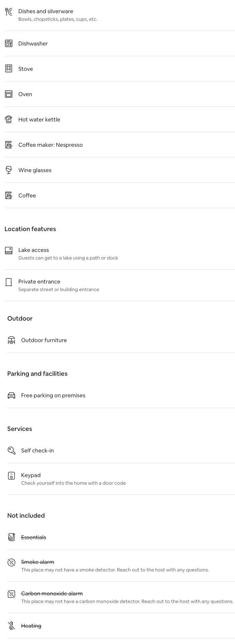
Task: Click the Carbon monoxide alarm text
Action: (x=52, y=594)
